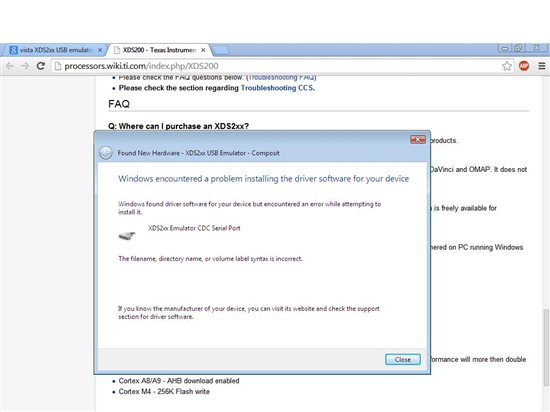Viewport: 550px width, 412px height.
Task: Click 'Cortex A8/A9 - AHB download enabled' bullet
Action: (x=179, y=381)
